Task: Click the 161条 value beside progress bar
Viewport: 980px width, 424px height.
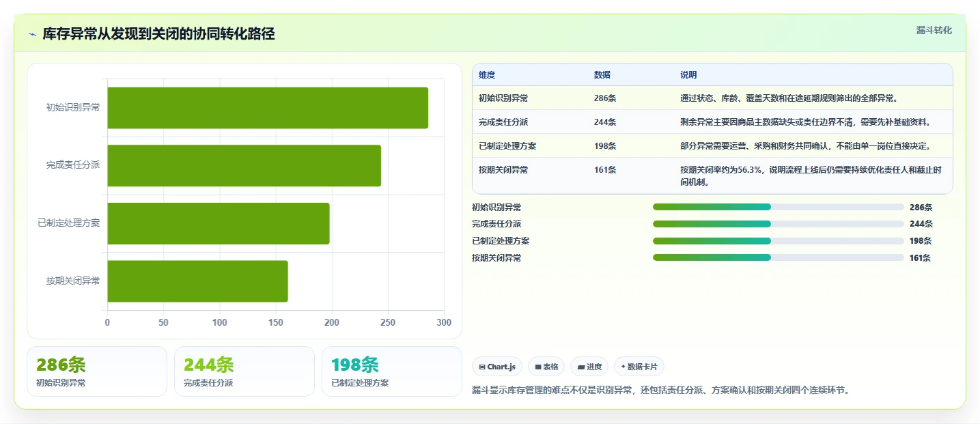Action: (x=921, y=257)
